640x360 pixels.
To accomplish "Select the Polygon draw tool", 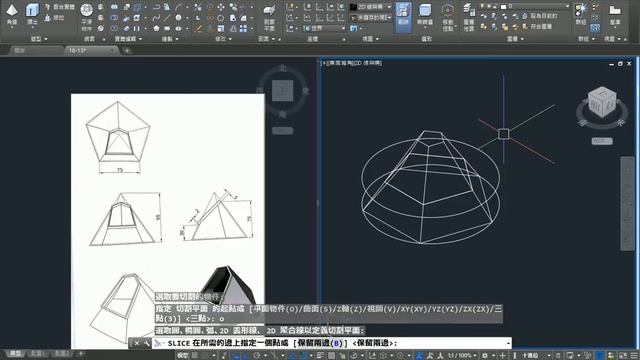I will coord(156,29).
